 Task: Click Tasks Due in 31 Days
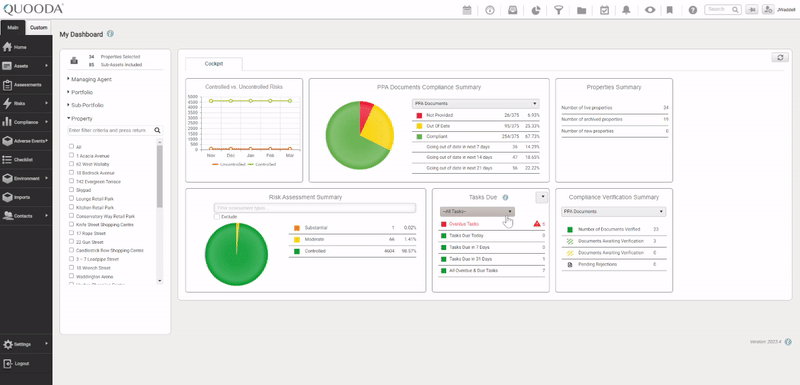[x=492, y=259]
